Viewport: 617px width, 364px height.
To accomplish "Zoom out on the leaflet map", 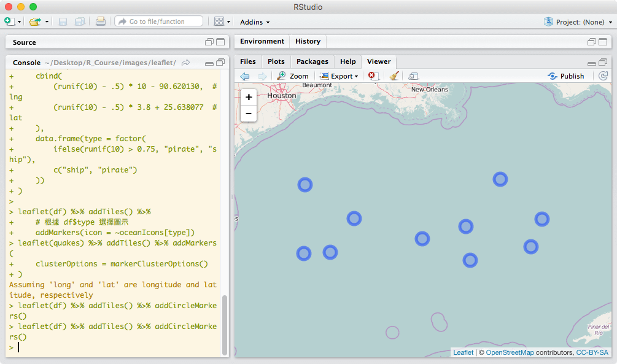I will (249, 114).
